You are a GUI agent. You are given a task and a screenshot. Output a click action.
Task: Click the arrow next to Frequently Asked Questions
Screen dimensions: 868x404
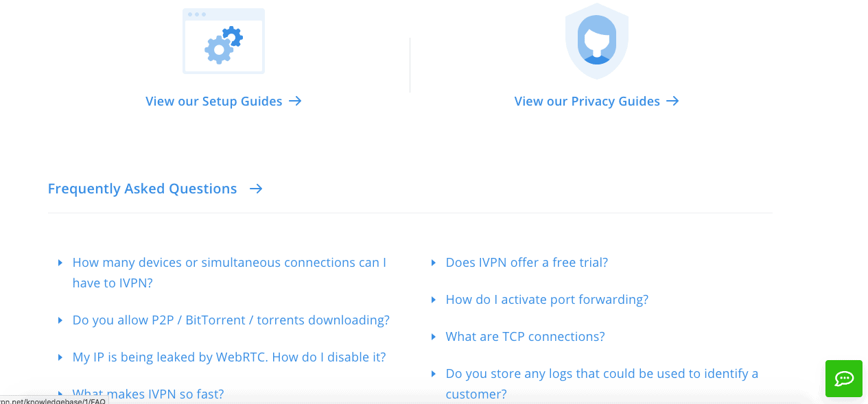click(x=256, y=189)
